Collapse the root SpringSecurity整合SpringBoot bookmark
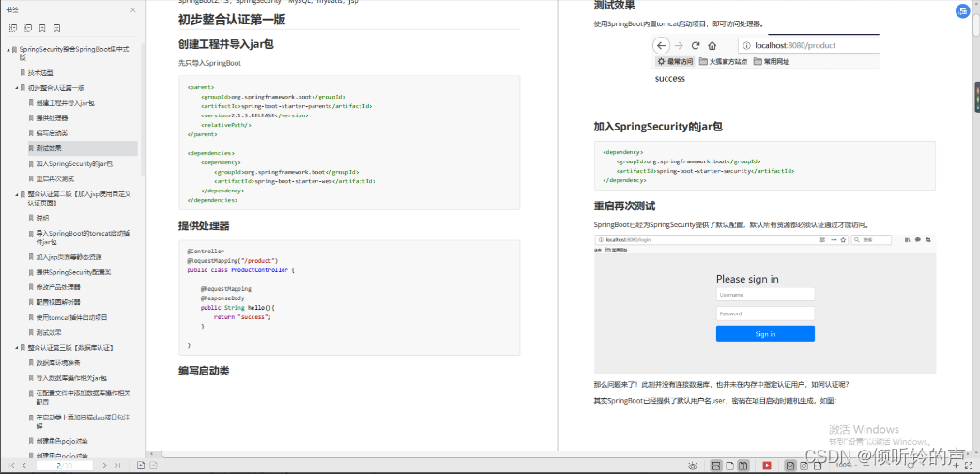Image resolution: width=980 pixels, height=474 pixels. (x=8, y=49)
